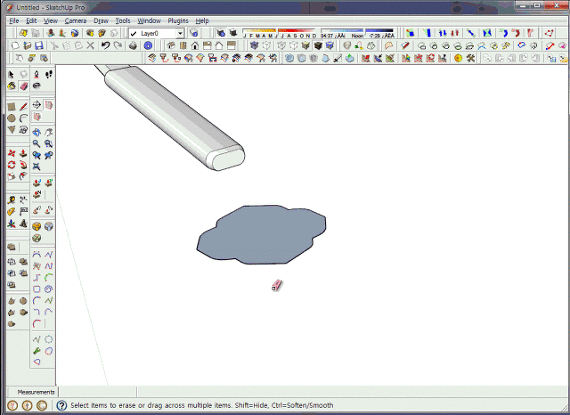This screenshot has width=570, height=415.
Task: Click the help question mark icon
Action: pos(61,405)
